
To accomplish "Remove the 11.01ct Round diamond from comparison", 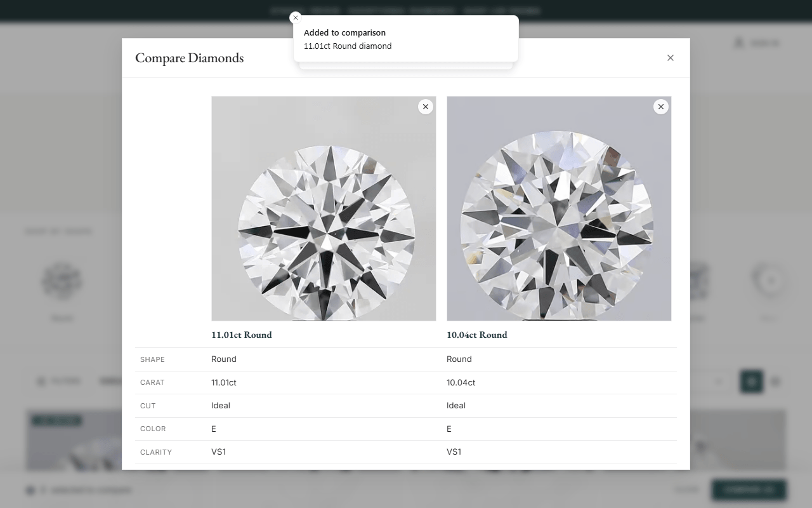I will point(426,107).
